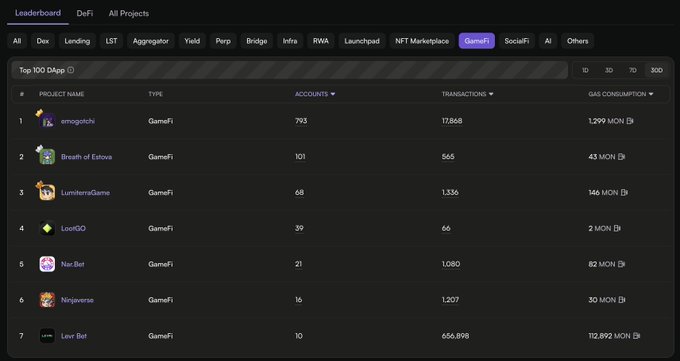Select the 3D time range
680x361 pixels.
pos(609,70)
